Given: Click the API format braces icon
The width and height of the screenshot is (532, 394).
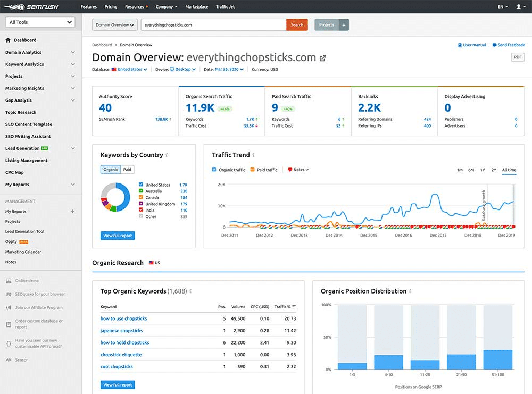Looking at the screenshot, I should [9, 343].
